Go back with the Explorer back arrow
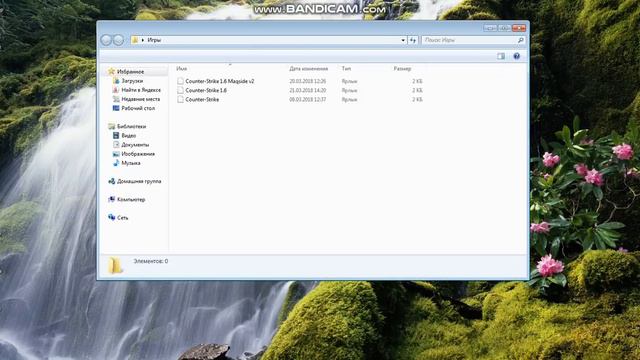Image resolution: width=640 pixels, height=360 pixels. click(x=106, y=40)
